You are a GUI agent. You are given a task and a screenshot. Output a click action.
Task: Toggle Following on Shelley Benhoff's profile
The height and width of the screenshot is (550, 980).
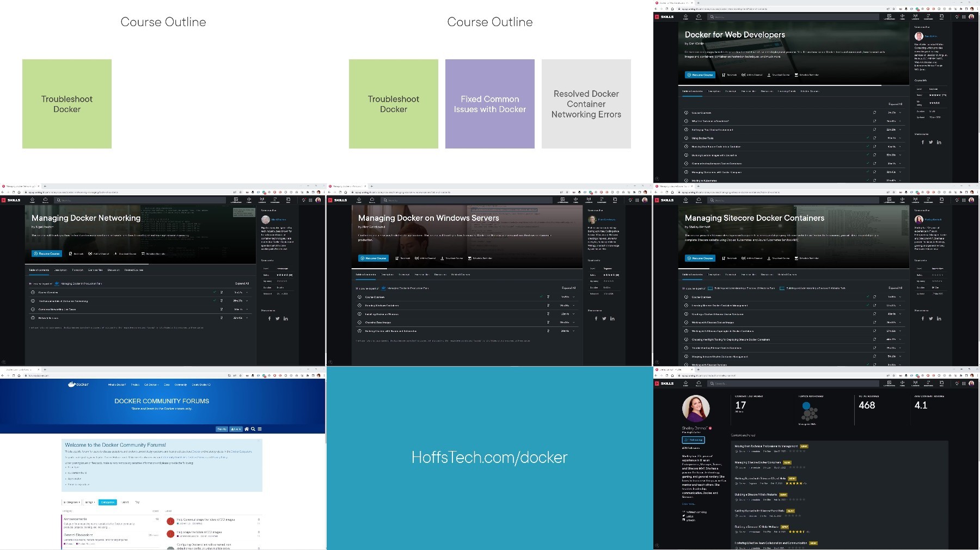693,440
